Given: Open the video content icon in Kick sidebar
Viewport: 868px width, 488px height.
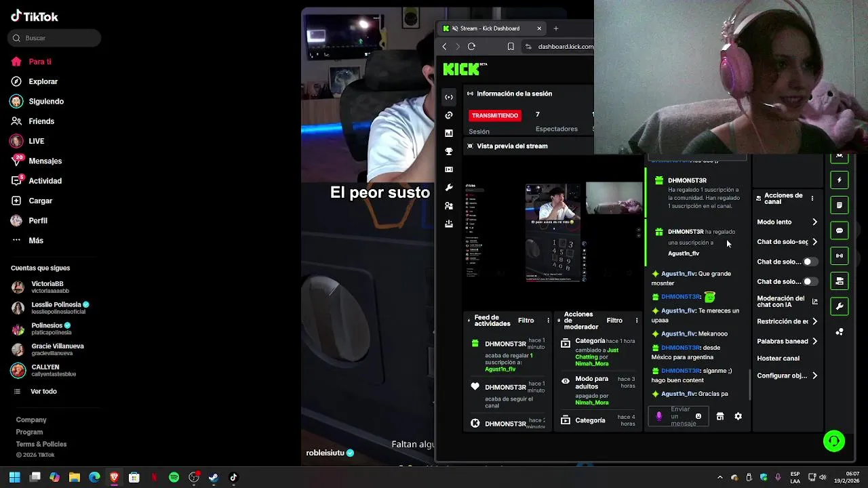Looking at the screenshot, I should [449, 169].
